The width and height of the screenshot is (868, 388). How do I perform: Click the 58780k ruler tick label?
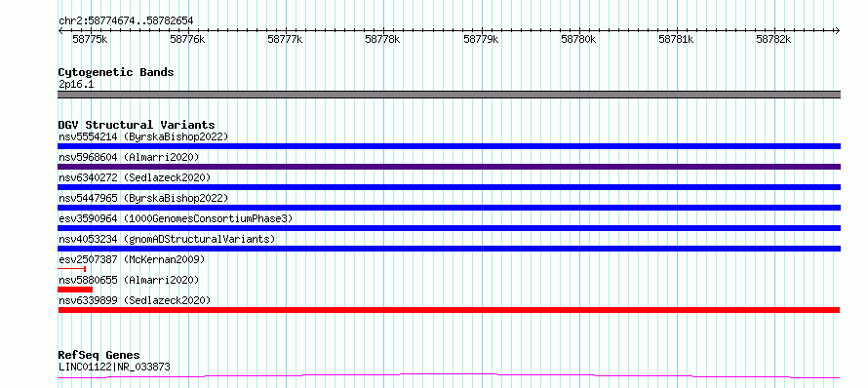click(578, 39)
